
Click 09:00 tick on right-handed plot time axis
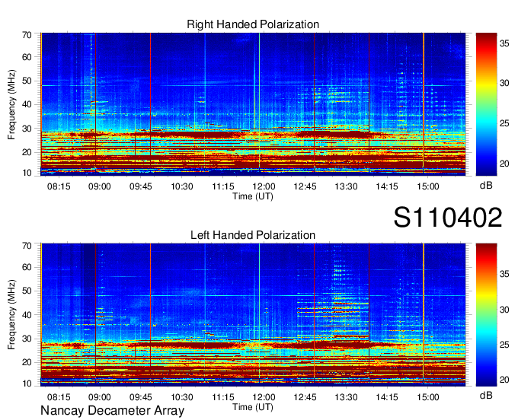pyautogui.click(x=100, y=186)
